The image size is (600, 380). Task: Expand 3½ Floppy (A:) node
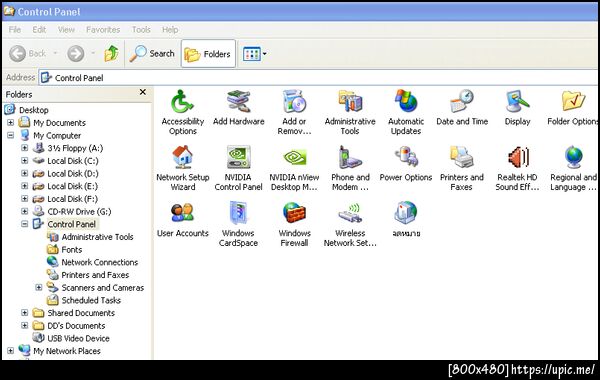(x=24, y=148)
